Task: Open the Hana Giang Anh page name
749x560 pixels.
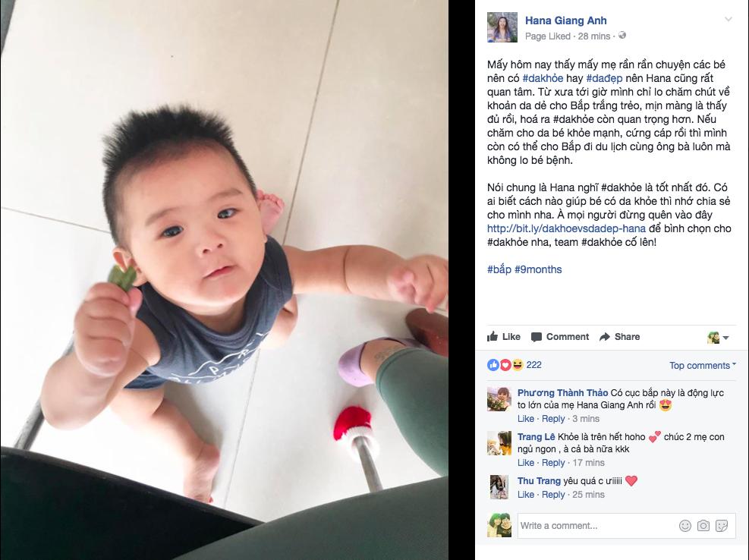Action: pyautogui.click(x=565, y=20)
